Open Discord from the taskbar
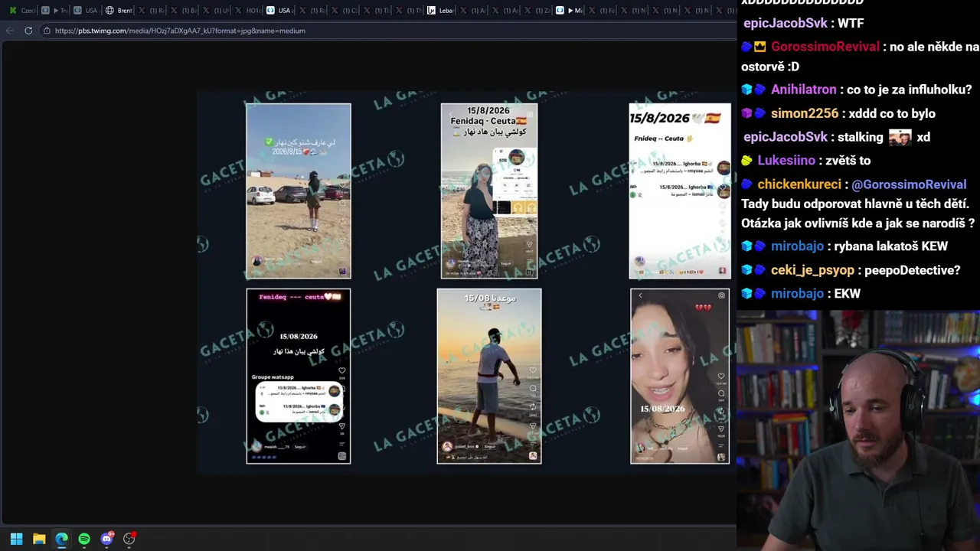The image size is (980, 551). click(107, 539)
